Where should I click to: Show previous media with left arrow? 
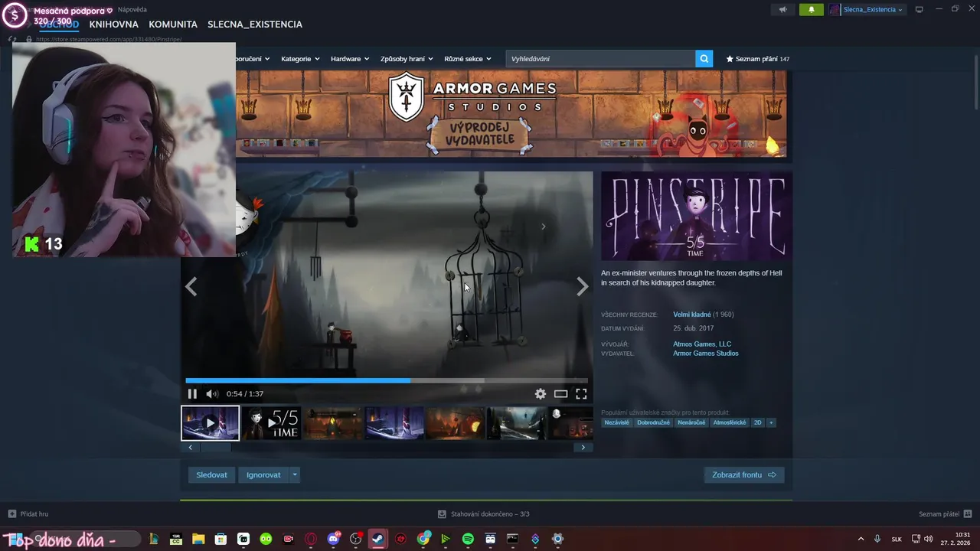pyautogui.click(x=191, y=287)
